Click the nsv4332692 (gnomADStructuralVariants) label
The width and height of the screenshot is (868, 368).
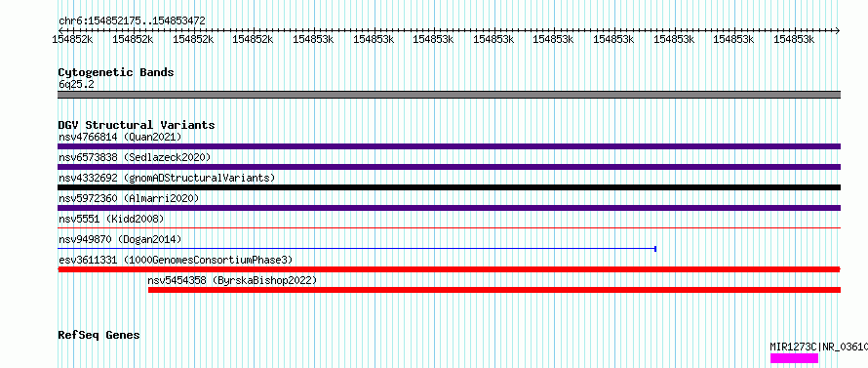[x=167, y=178]
